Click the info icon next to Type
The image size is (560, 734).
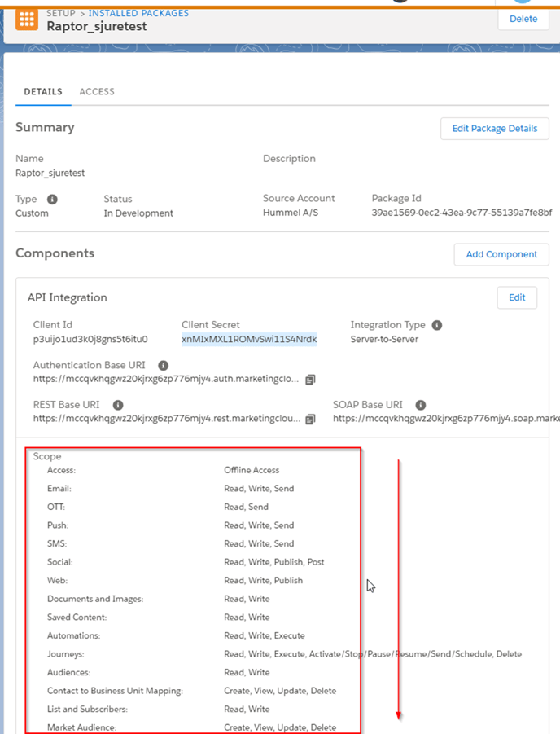52,199
